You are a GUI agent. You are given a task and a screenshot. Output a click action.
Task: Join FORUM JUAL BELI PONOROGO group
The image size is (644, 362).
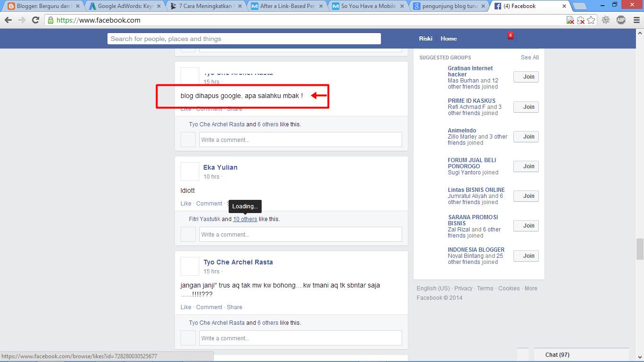[x=526, y=166]
